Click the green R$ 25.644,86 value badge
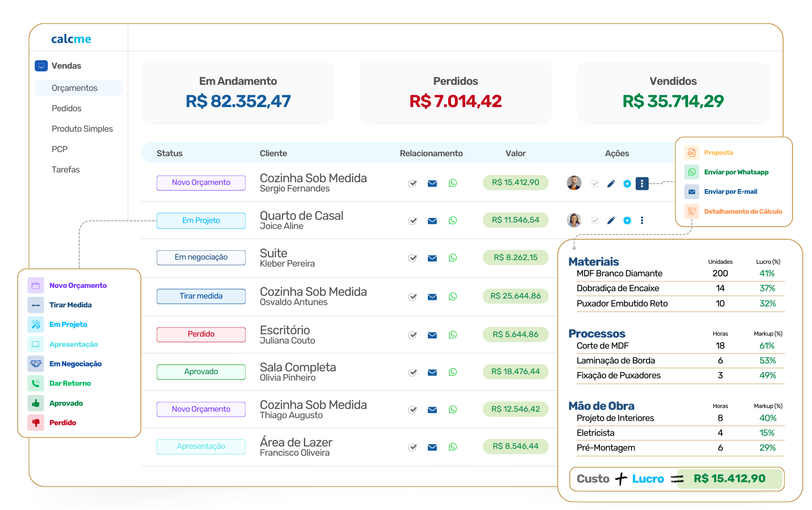812x510 pixels. [516, 296]
